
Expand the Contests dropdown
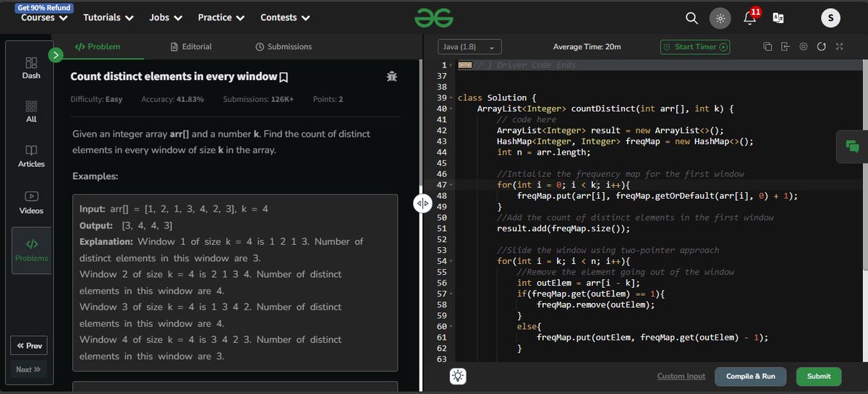click(285, 17)
